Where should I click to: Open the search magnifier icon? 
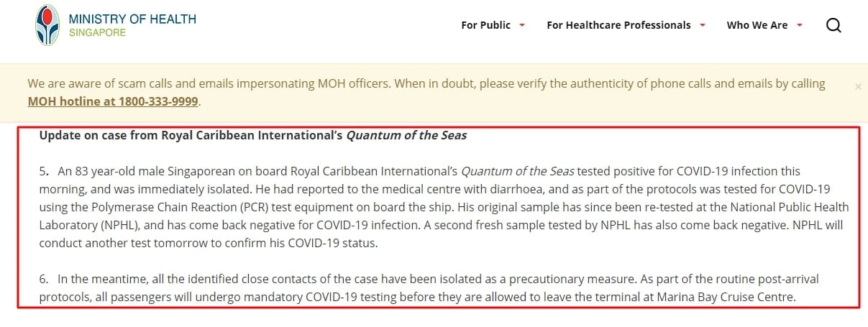pos(833,25)
